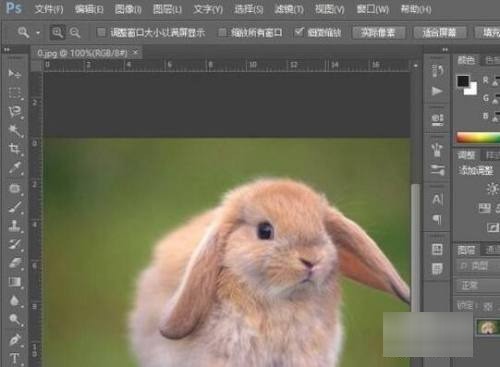
Task: Open the layer blend mode dropdown
Action: [478, 285]
